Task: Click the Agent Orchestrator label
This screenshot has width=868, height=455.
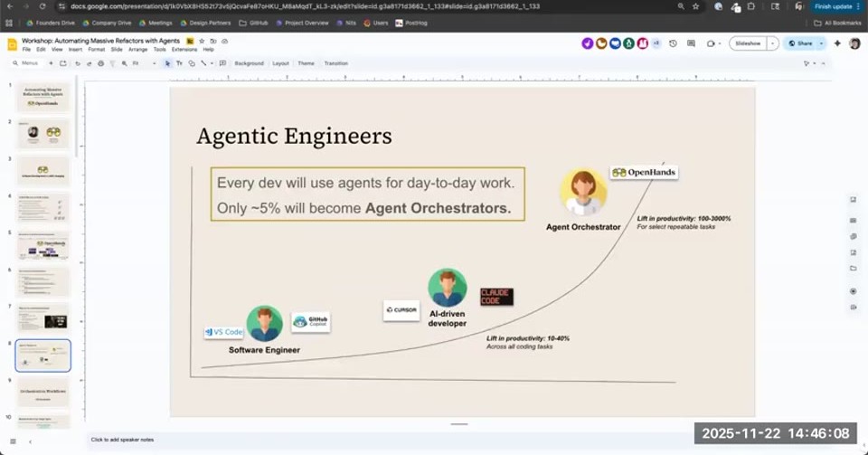Action: (583, 227)
